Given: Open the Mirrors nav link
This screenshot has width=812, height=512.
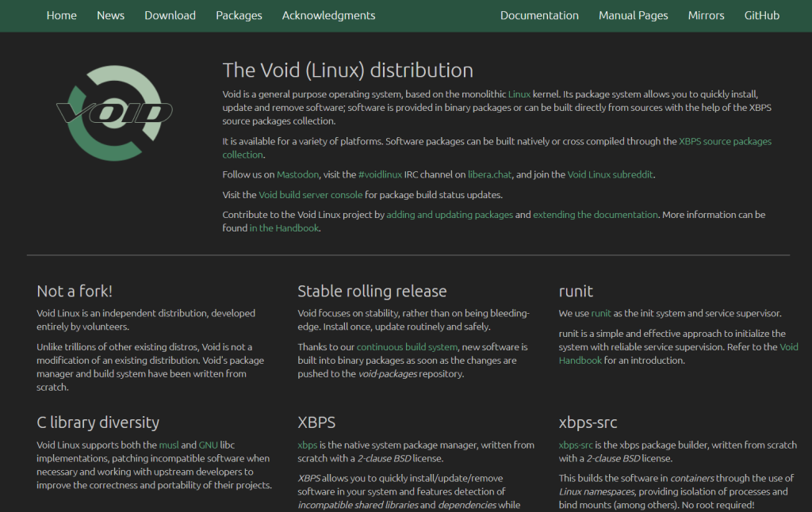Looking at the screenshot, I should pyautogui.click(x=706, y=16).
